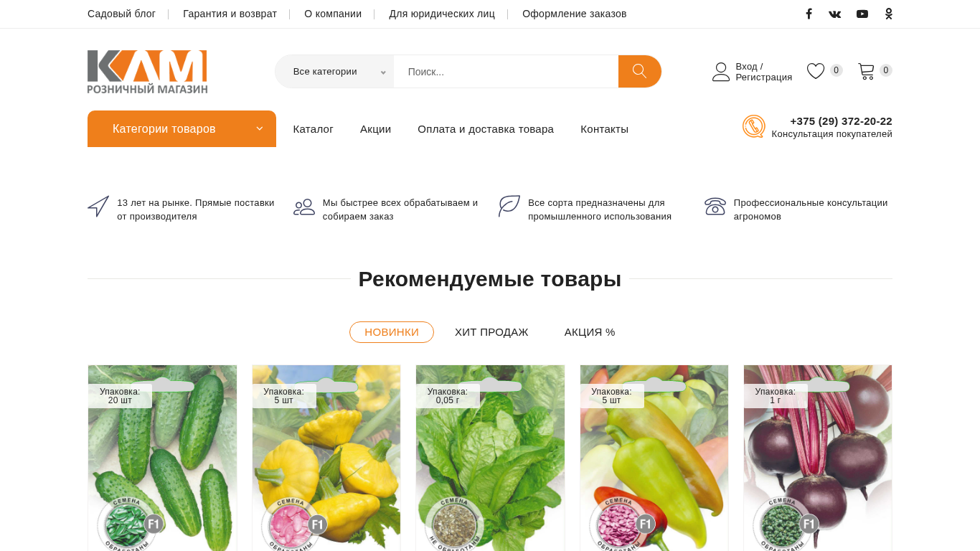
Task: Open the Facebook social icon
Action: coord(809,14)
